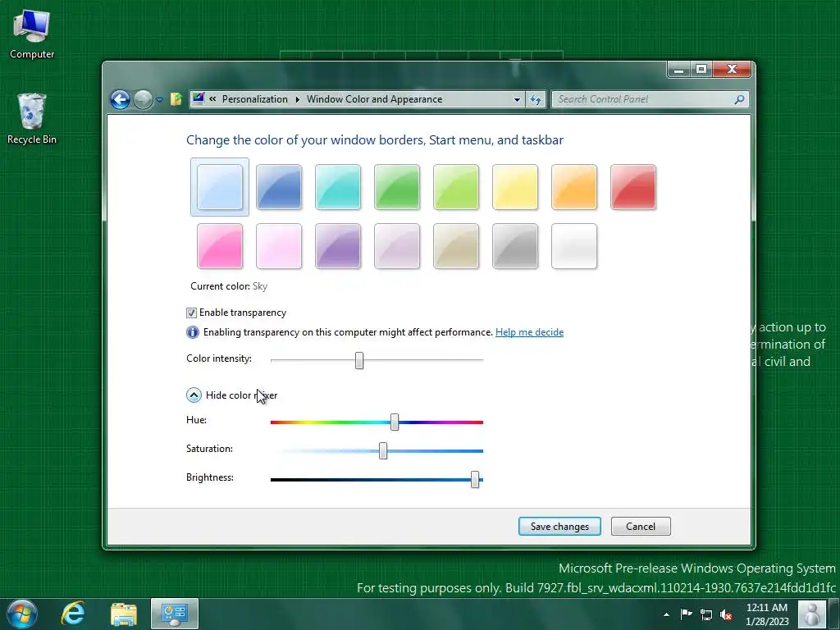Go back with the Back arrow
The height and width of the screenshot is (630, 840).
coord(120,99)
